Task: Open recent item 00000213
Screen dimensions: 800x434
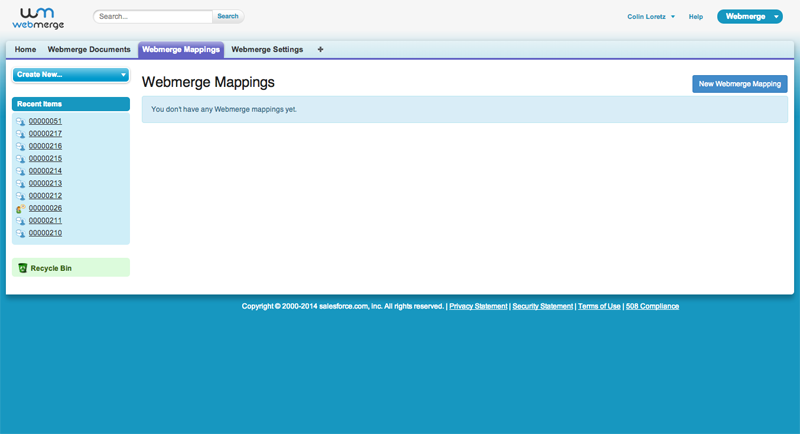Action: click(x=45, y=184)
